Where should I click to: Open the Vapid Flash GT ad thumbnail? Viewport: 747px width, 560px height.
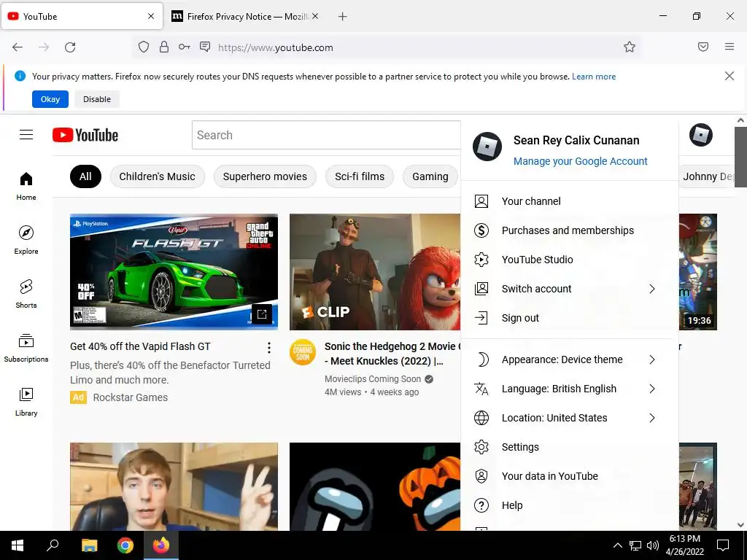[174, 271]
